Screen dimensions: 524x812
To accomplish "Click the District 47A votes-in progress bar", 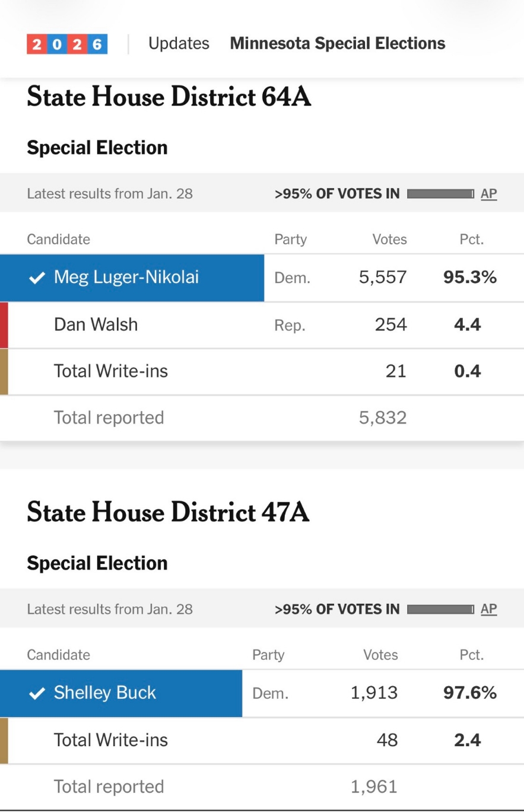I will pyautogui.click(x=440, y=609).
